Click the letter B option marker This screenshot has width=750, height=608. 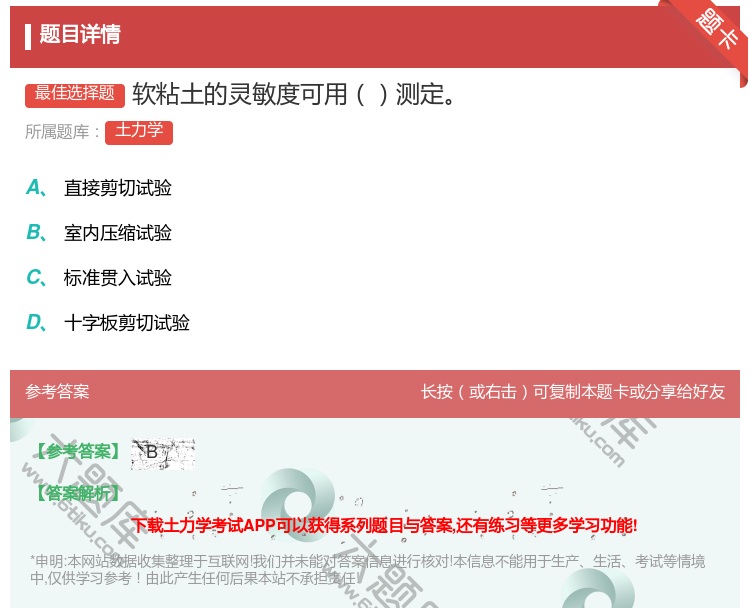(36, 232)
